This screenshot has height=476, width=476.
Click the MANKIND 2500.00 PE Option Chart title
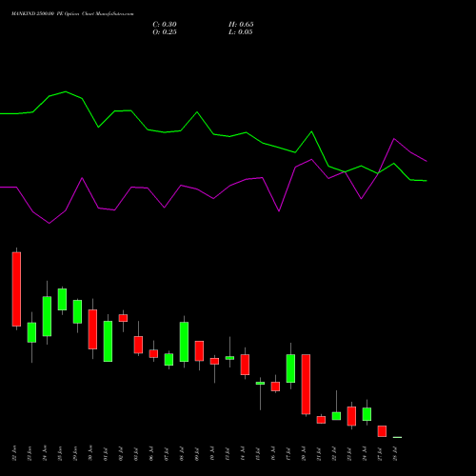point(72,14)
